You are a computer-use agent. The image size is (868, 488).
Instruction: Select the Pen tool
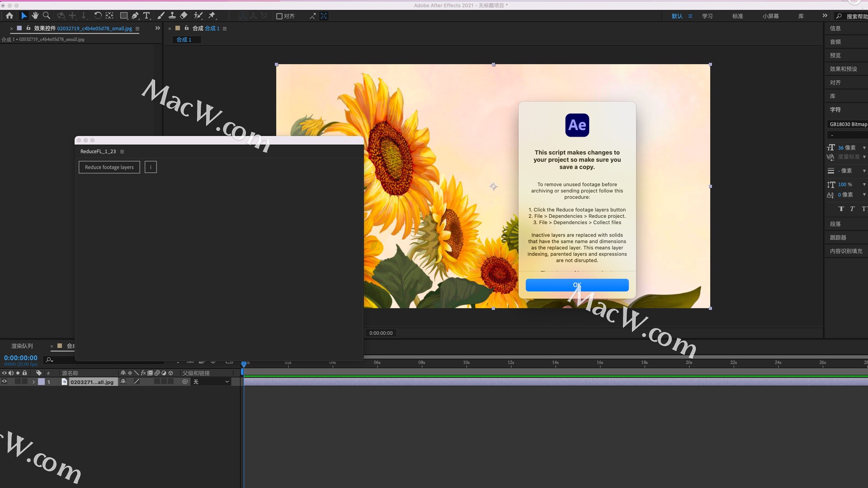pyautogui.click(x=135, y=16)
